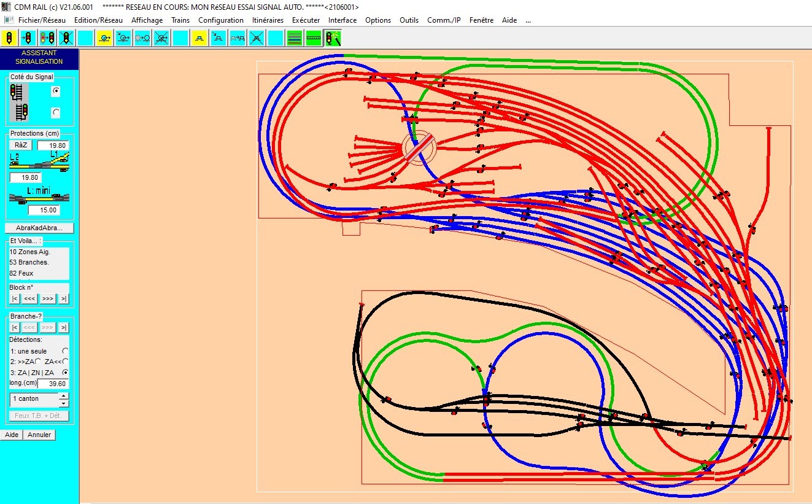Open the Itinéraires menu
812x504 pixels.
(268, 20)
